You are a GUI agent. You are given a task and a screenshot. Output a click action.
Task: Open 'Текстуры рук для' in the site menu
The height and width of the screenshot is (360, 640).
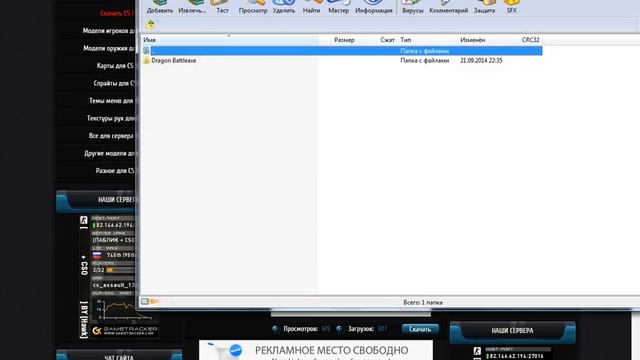[x=111, y=118]
